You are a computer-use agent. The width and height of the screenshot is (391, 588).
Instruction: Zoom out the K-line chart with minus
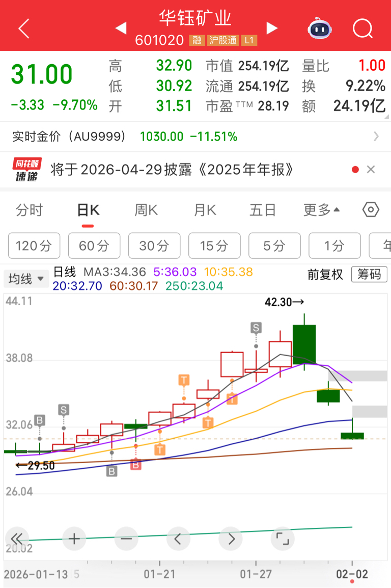pos(126,539)
